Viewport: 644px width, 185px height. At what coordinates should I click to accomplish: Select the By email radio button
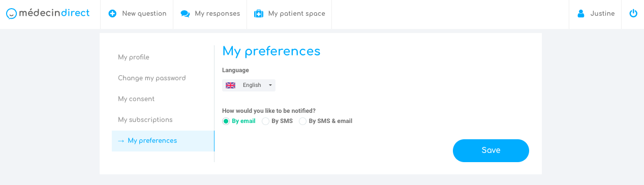tap(226, 121)
